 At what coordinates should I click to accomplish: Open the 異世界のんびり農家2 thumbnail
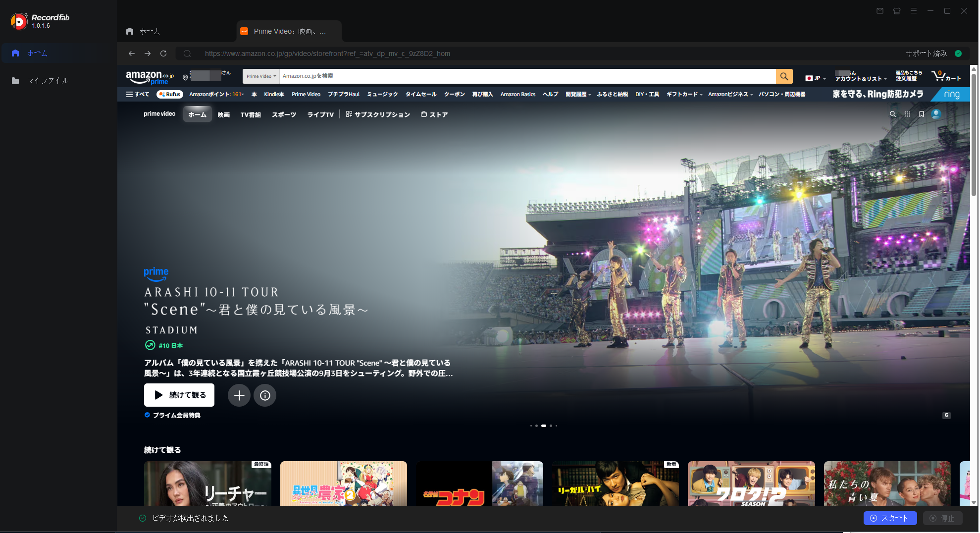point(344,483)
